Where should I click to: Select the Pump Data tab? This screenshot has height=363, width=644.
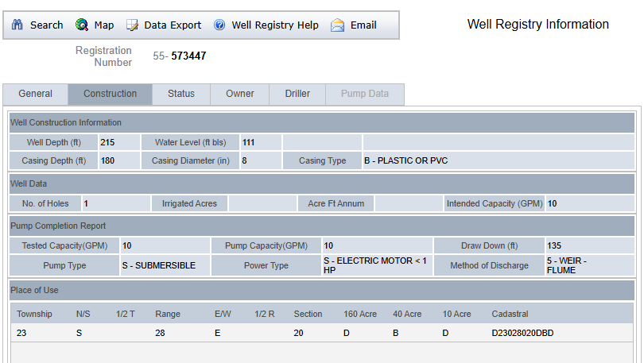365,94
